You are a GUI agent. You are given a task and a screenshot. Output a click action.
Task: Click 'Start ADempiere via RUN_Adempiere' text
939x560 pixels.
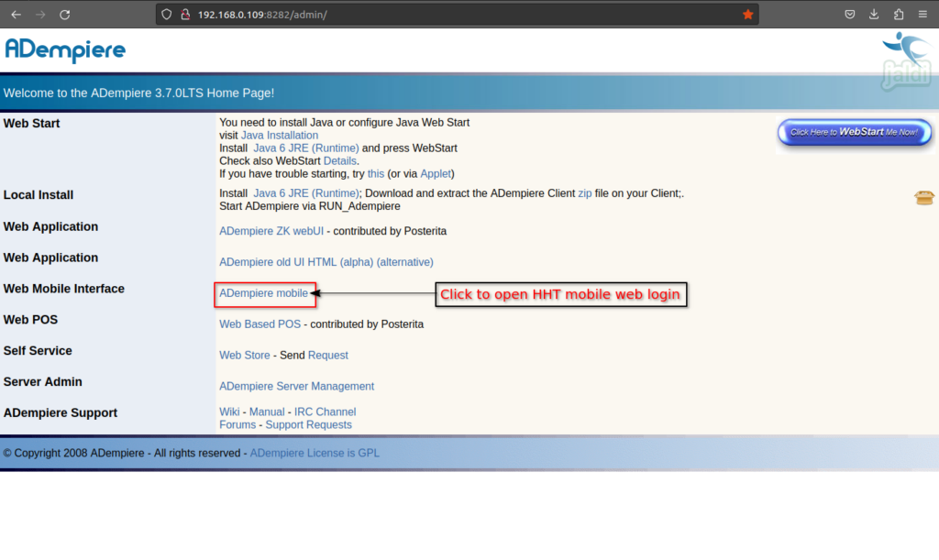(x=310, y=206)
